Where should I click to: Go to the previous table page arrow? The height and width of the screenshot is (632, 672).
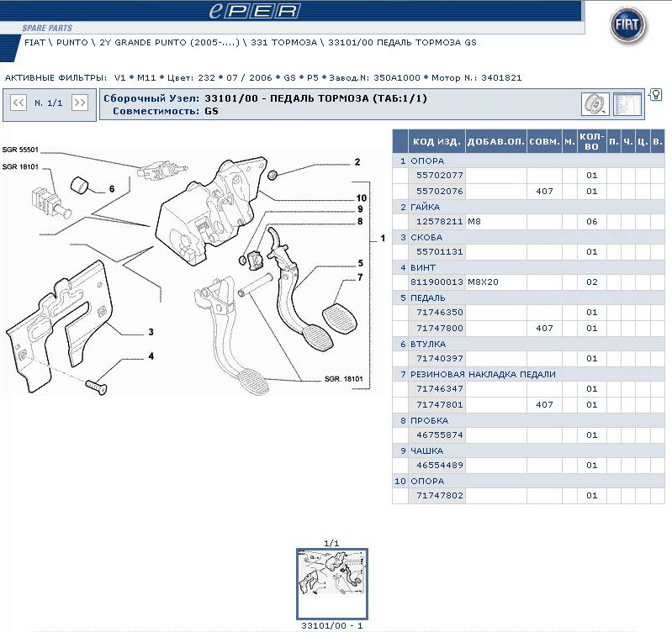(18, 103)
